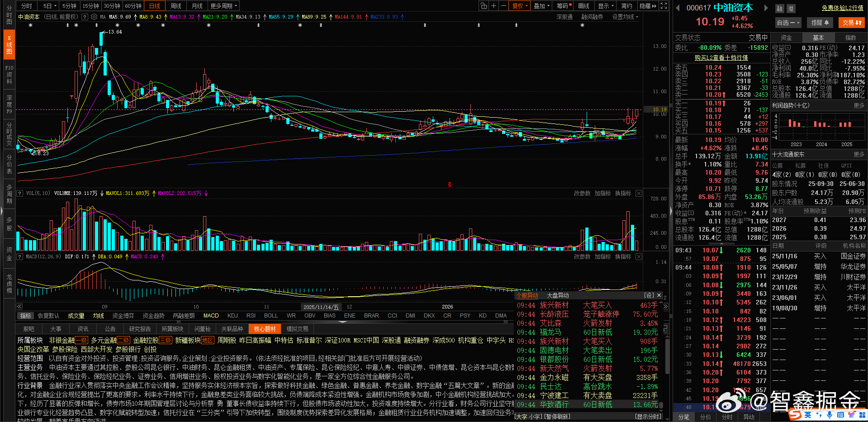Open the 研究报告 tab
This screenshot has height=422, width=868.
(x=140, y=329)
